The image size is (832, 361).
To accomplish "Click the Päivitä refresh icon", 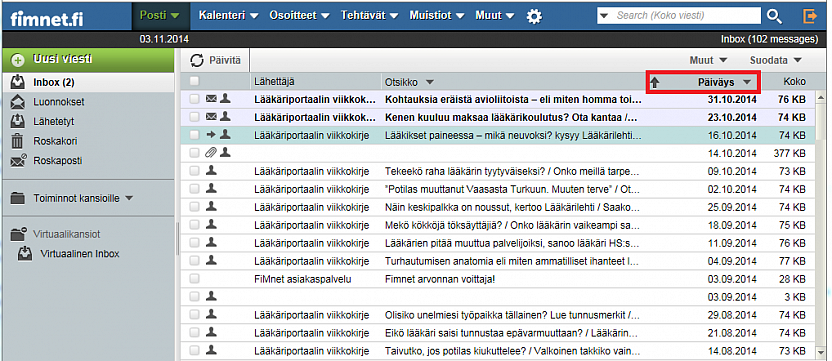I will tap(197, 61).
